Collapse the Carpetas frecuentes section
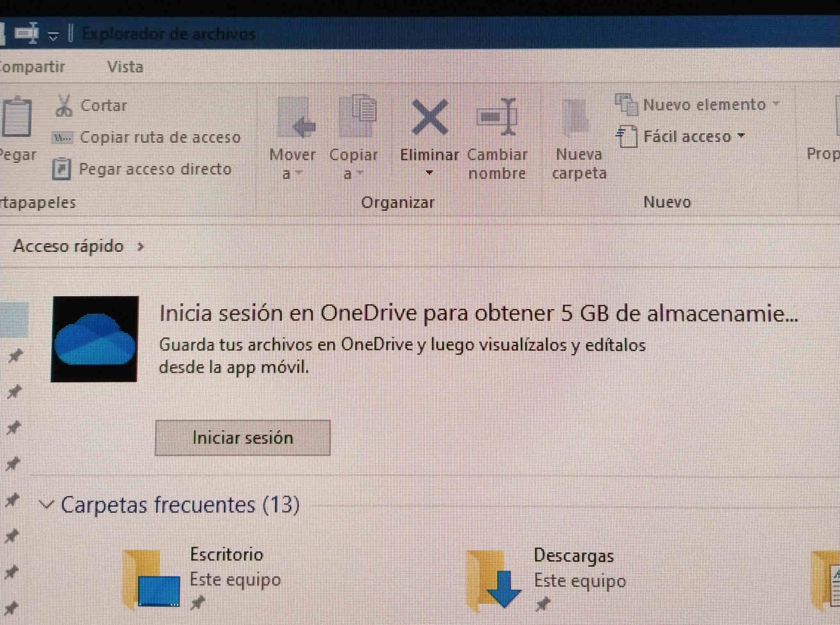Viewport: 840px width, 625px height. pos(48,504)
